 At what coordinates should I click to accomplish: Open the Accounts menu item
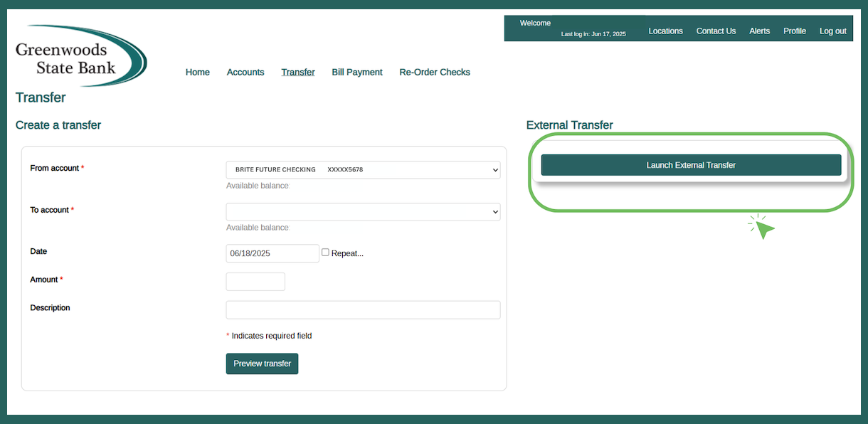click(x=245, y=72)
